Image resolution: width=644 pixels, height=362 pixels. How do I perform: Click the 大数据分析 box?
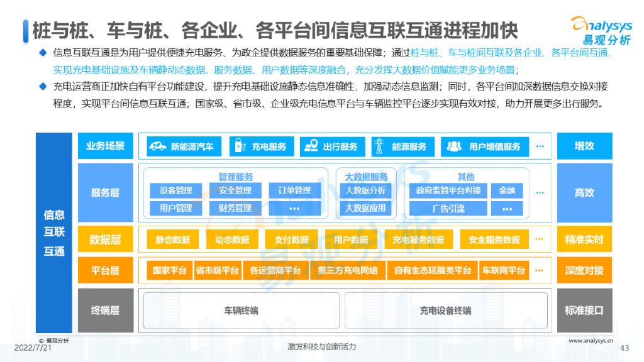[365, 190]
